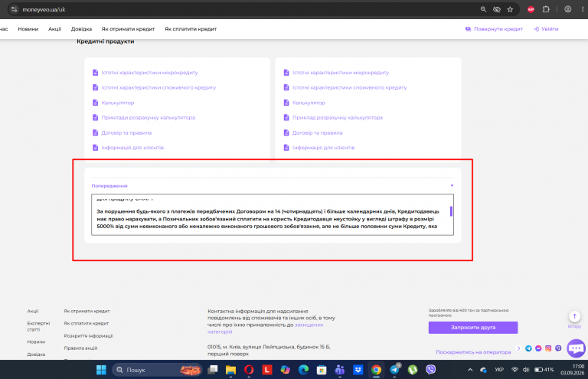Click the warning text box scrollbar thumb
Screen dimensions: 588x379
(x=451, y=211)
